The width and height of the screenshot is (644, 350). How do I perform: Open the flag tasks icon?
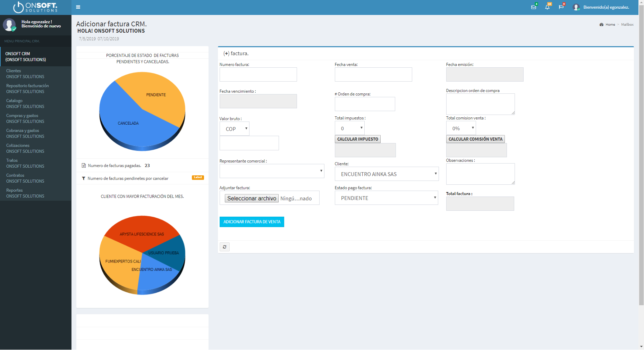pos(561,7)
